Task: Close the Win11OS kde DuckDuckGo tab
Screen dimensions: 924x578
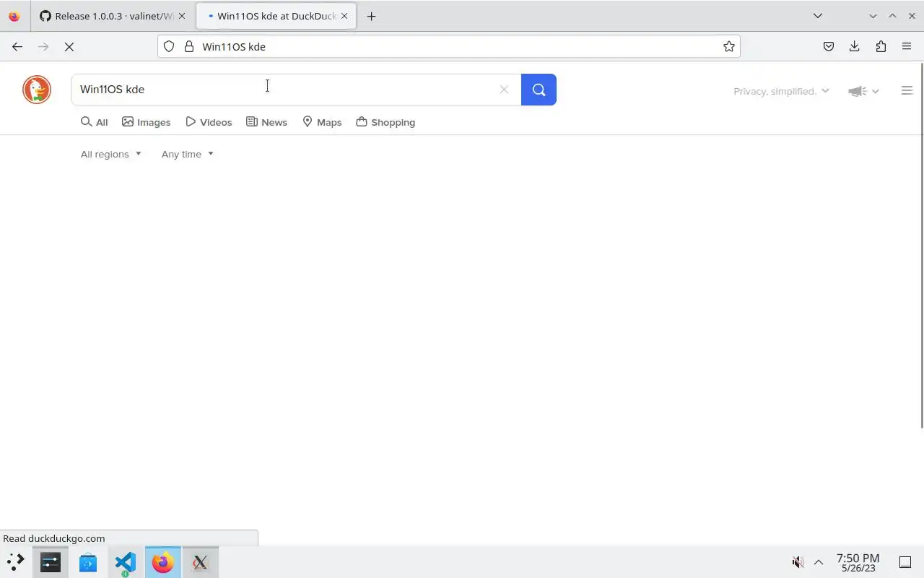Action: coord(344,16)
